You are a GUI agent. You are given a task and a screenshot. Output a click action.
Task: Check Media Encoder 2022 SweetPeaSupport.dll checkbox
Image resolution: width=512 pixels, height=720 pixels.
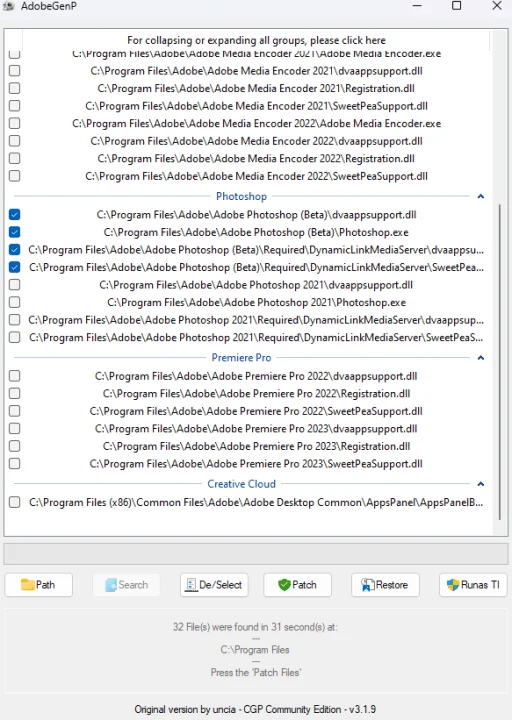click(15, 176)
